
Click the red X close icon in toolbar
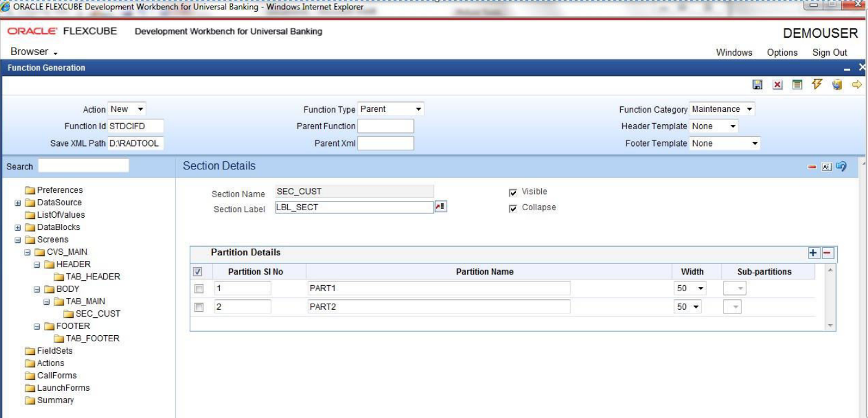coord(777,85)
